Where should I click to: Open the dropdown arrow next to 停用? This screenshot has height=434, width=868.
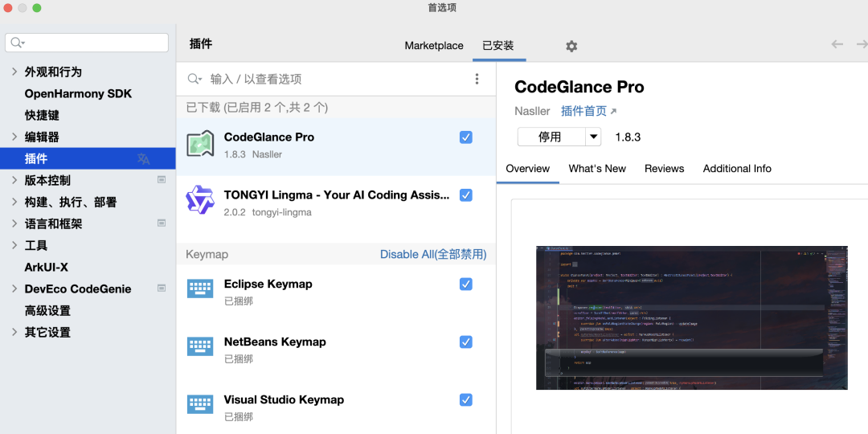click(593, 137)
